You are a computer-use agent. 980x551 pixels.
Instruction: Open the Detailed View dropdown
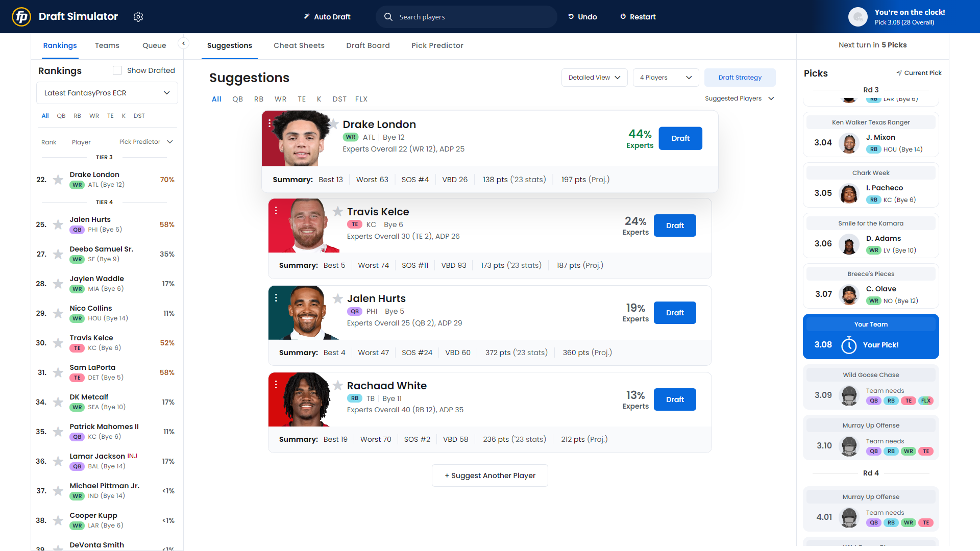(594, 78)
